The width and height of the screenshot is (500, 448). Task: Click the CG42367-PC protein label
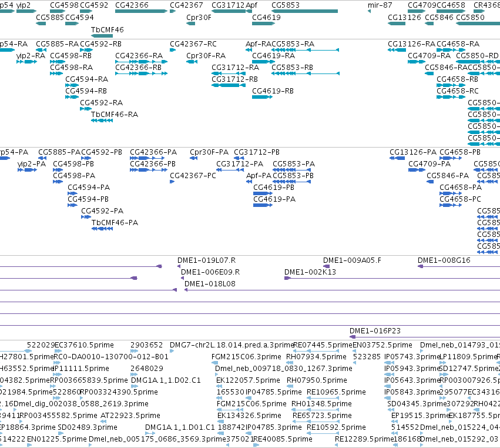(193, 176)
